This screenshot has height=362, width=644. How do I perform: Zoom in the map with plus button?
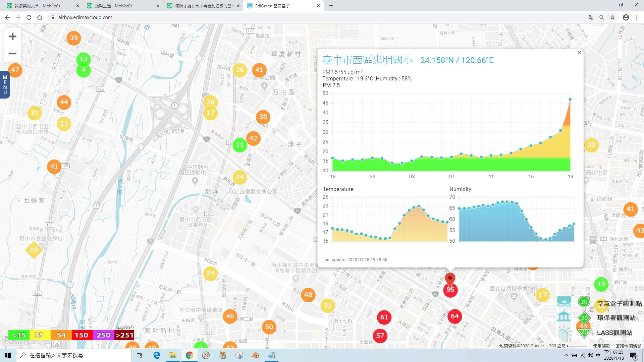(x=12, y=37)
